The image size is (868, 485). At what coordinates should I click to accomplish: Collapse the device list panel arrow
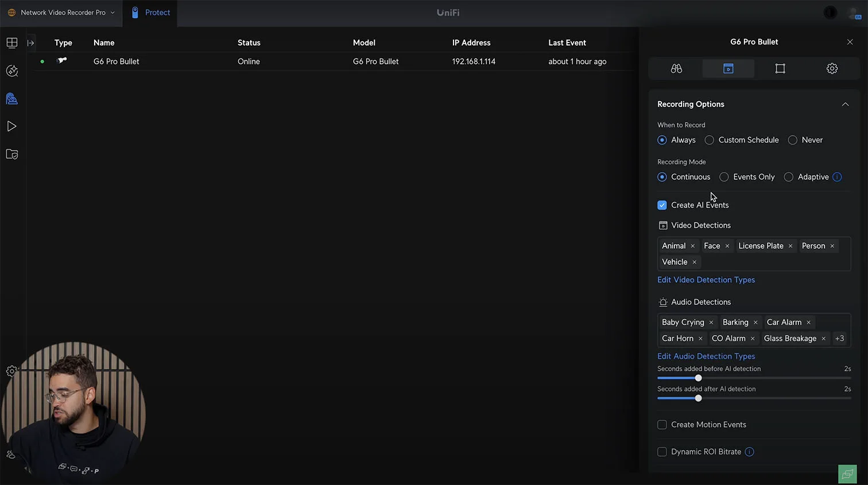click(31, 43)
